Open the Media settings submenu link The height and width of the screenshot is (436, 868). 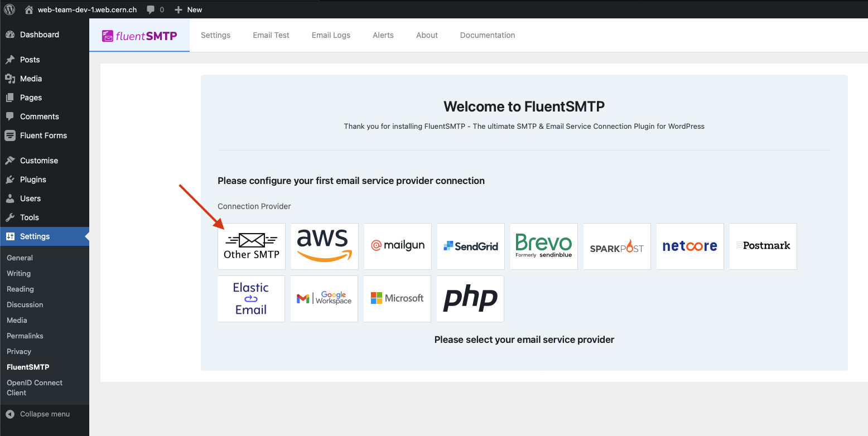(x=17, y=320)
